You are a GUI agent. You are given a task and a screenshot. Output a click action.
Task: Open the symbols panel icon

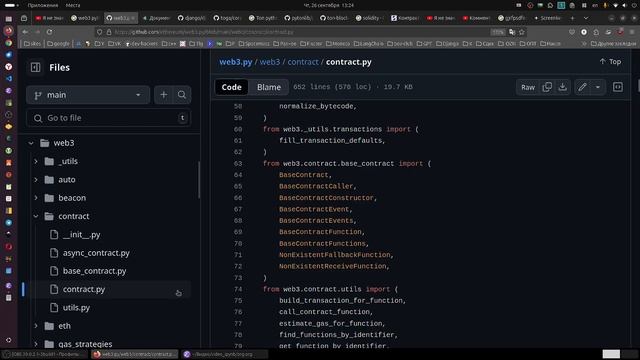(x=618, y=87)
